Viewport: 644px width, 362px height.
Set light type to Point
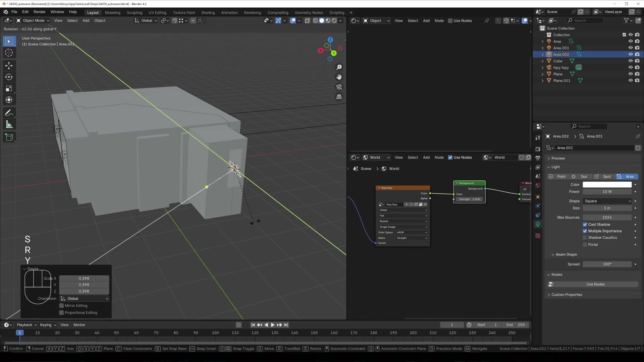558,177
